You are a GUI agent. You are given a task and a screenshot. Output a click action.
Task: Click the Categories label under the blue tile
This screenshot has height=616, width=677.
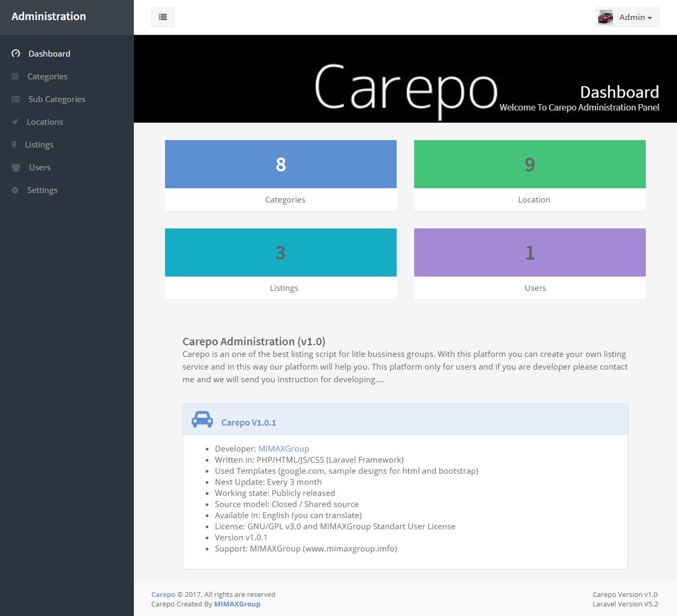click(285, 199)
